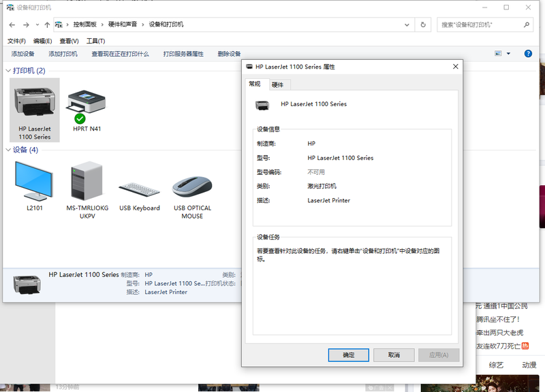
Task: Click the 控制面板 breadcrumb
Action: coord(84,24)
